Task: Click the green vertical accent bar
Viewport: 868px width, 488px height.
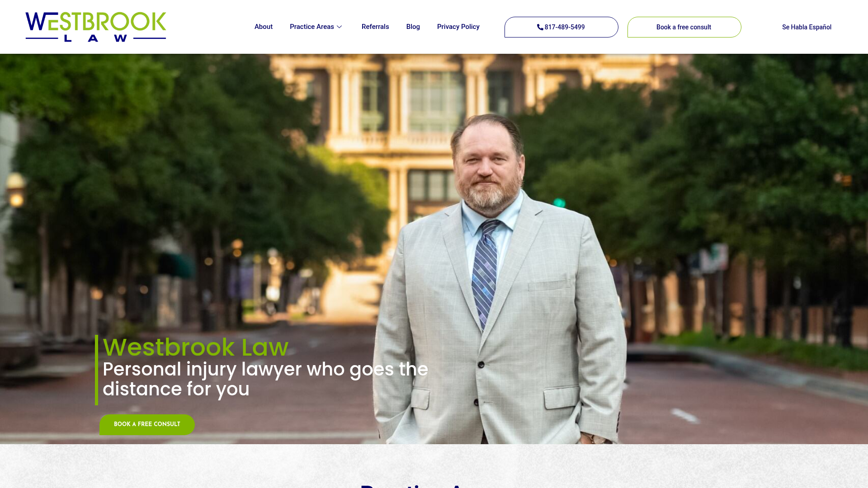Action: [96, 370]
